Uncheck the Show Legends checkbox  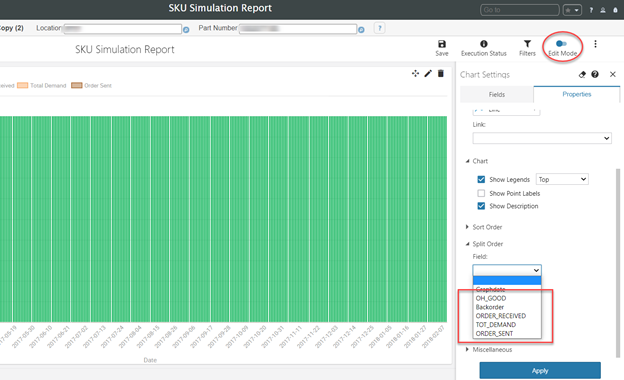coord(481,179)
